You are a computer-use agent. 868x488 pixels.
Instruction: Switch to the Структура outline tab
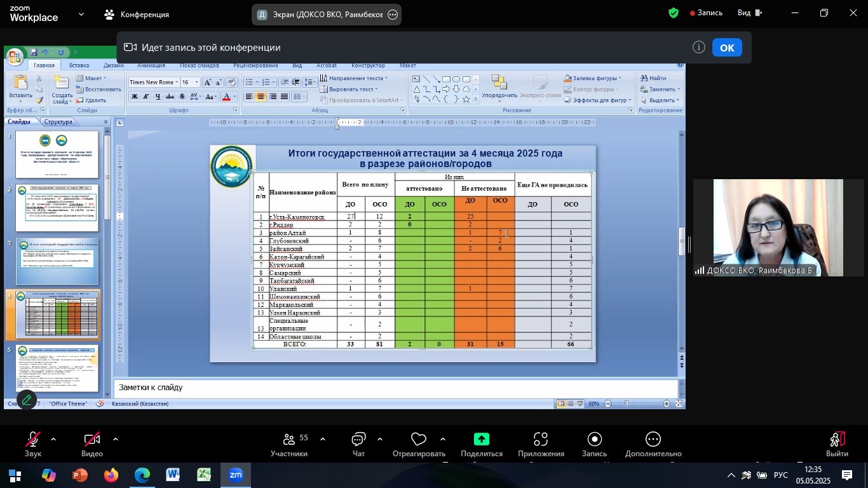[58, 121]
